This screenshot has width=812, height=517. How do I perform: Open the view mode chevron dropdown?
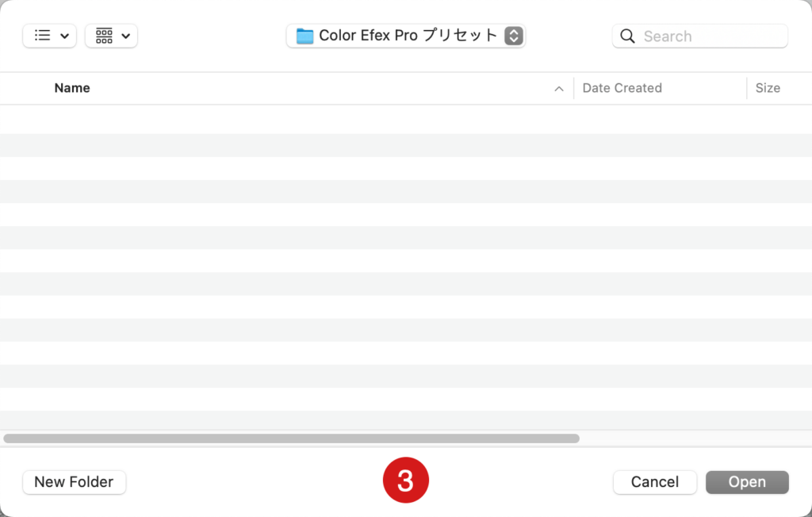coord(65,36)
